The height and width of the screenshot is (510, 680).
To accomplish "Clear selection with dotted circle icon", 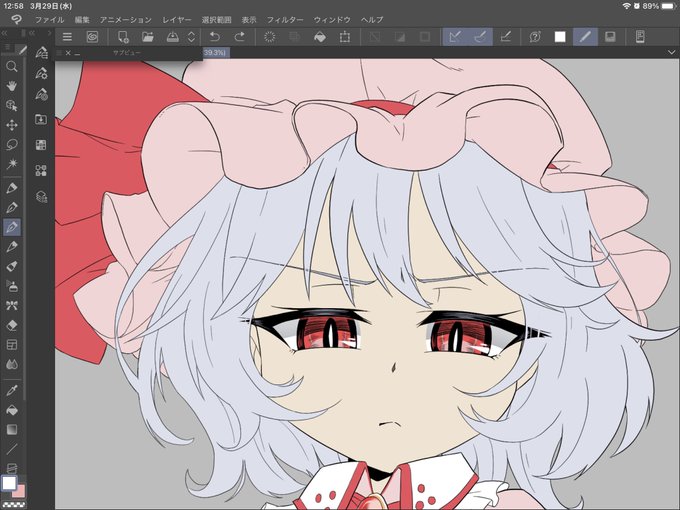I will (x=269, y=37).
